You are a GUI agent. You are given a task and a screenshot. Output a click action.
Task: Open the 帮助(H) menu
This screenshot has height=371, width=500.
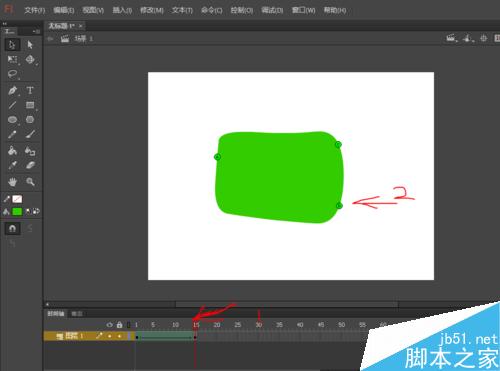click(x=335, y=10)
